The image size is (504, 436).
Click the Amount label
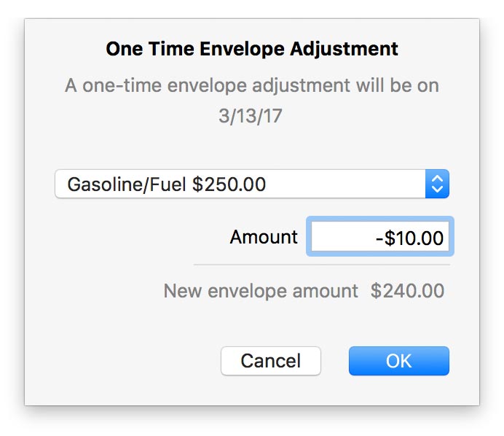click(264, 237)
